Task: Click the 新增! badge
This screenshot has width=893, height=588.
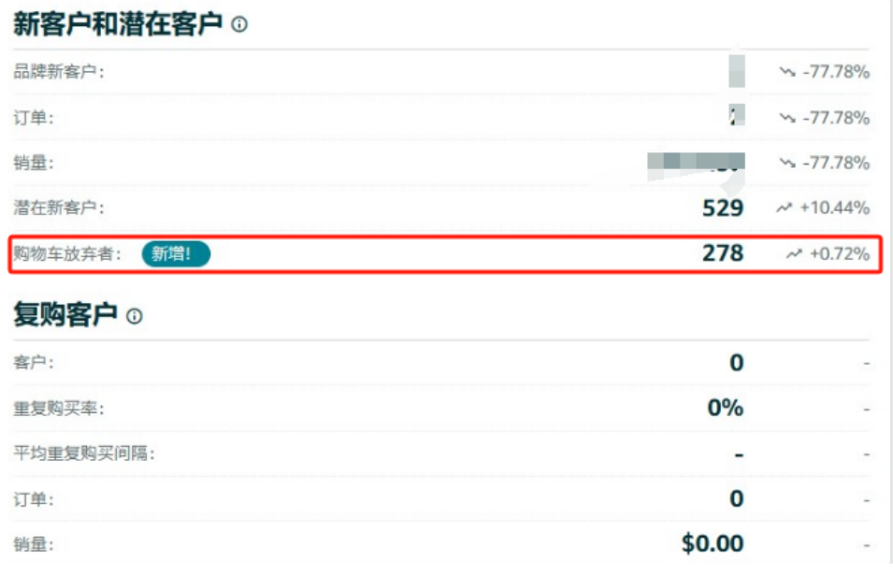Action: coord(176,254)
